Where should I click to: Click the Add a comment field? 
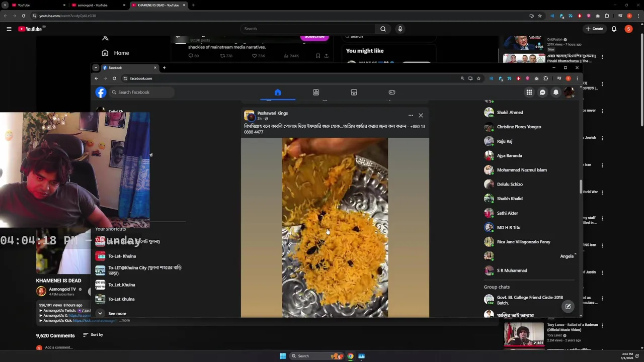click(x=59, y=347)
